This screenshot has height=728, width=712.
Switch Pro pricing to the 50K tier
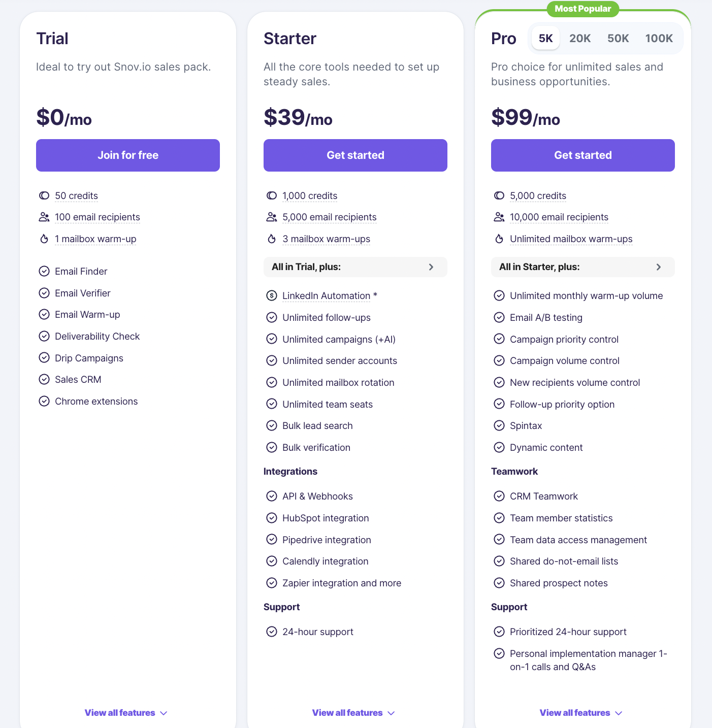(618, 38)
